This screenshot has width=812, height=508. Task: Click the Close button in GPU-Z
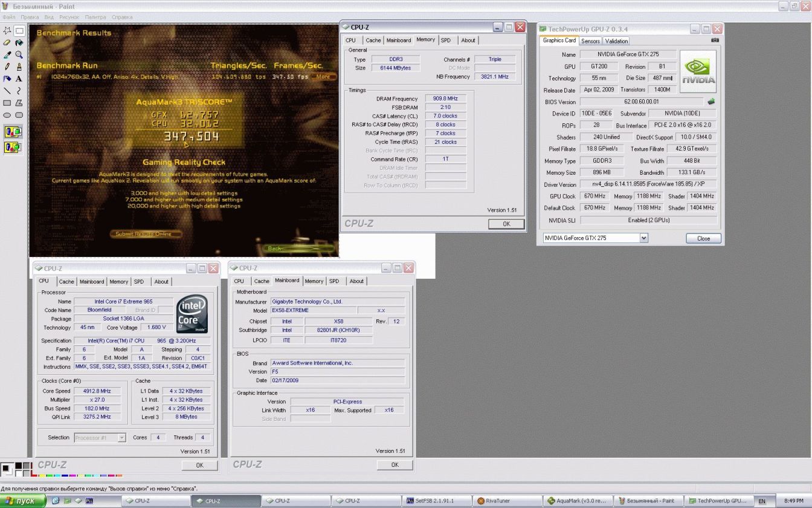point(703,238)
